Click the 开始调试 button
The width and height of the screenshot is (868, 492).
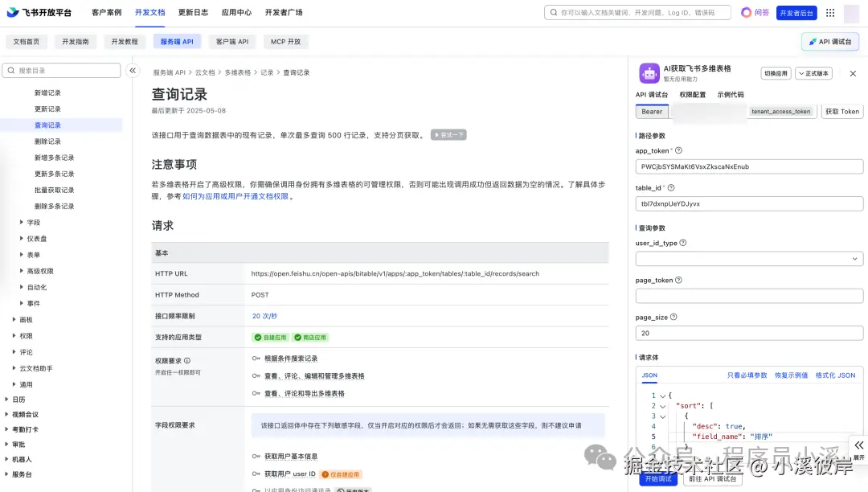658,478
